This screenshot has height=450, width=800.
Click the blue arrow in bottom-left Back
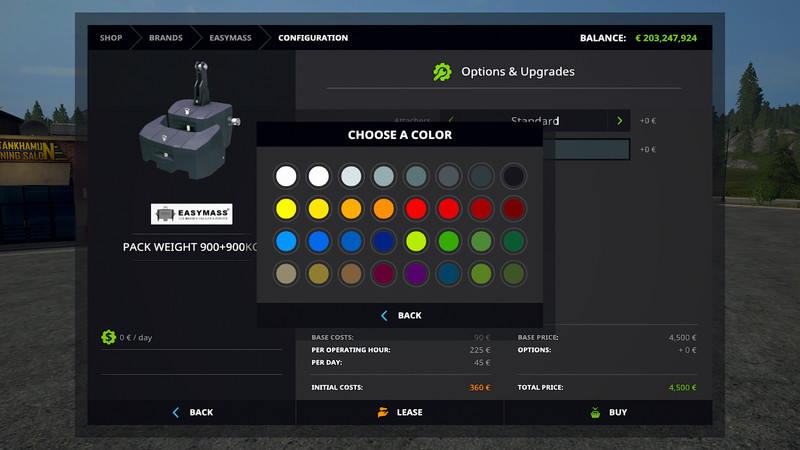coord(176,412)
